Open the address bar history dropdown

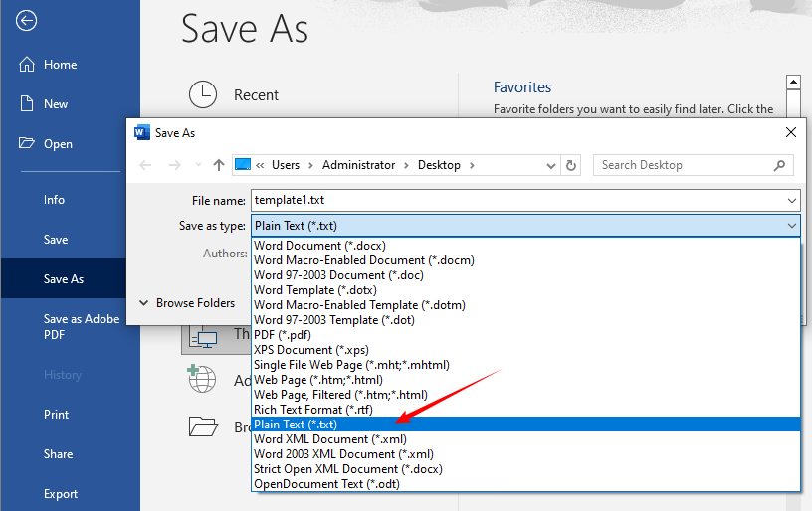click(x=551, y=165)
